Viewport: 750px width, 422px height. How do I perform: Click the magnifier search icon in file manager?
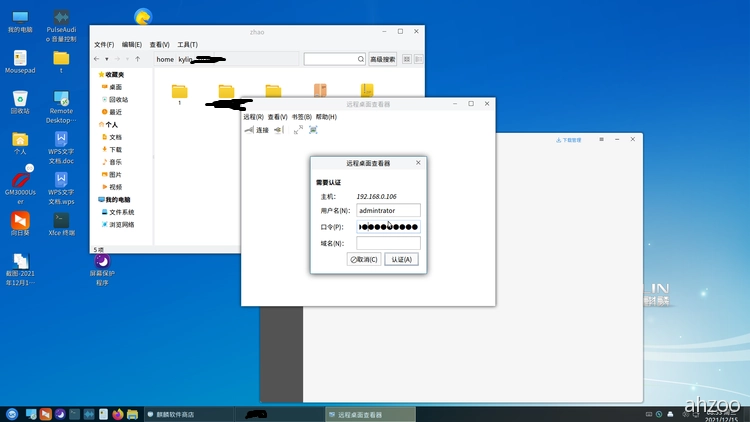(361, 59)
